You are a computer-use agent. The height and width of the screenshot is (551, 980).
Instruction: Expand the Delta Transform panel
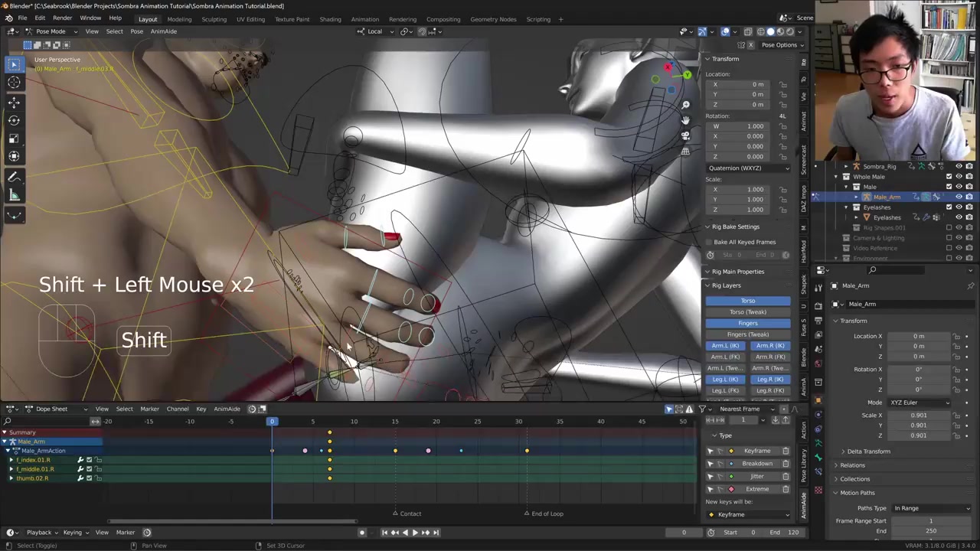click(x=868, y=452)
